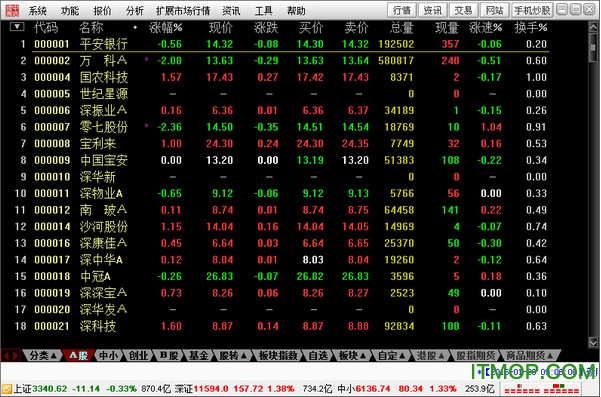
Task: Click the scrollbar up arrow
Action: pos(593,26)
